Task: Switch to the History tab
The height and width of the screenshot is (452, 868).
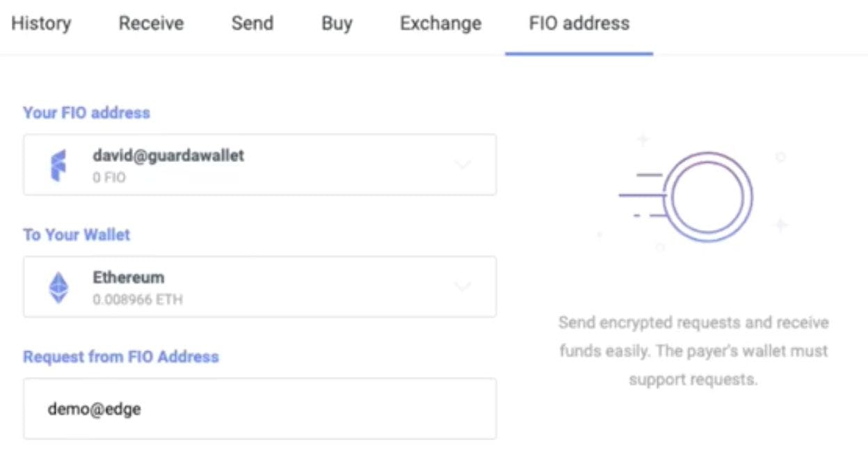Action: [41, 23]
